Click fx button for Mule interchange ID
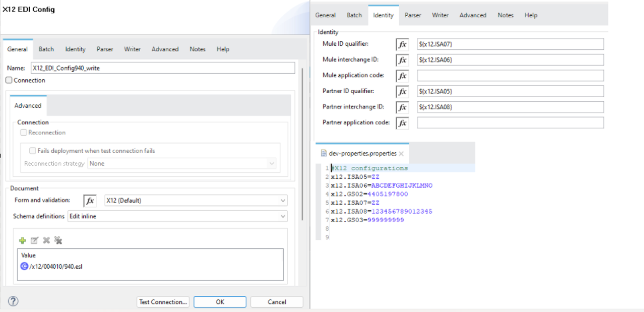644x312 pixels. click(402, 60)
